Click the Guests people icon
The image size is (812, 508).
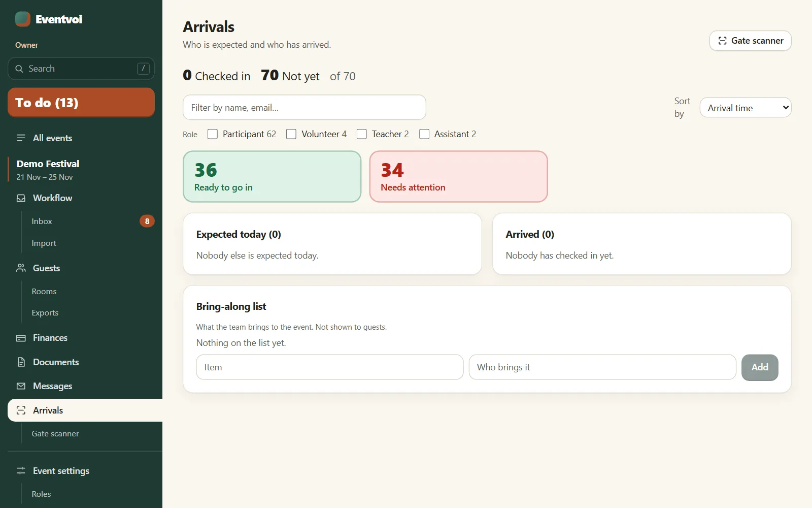(x=21, y=268)
